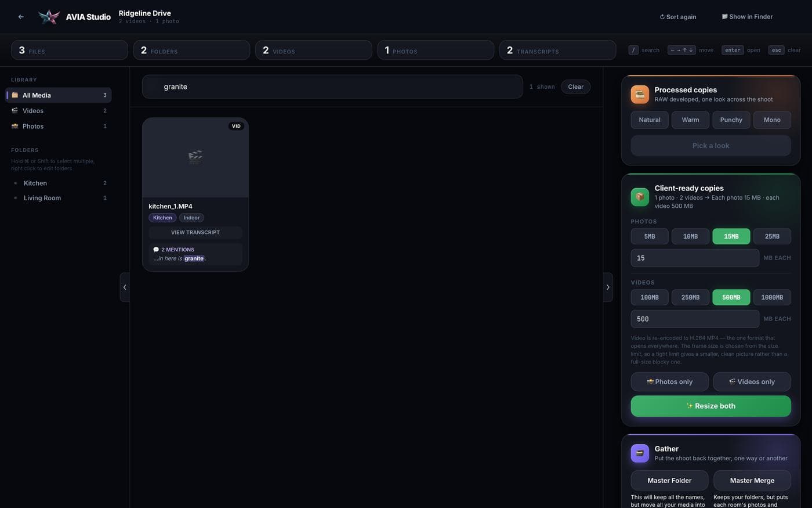Click the video MB each input field
812x508 pixels.
[695, 319]
